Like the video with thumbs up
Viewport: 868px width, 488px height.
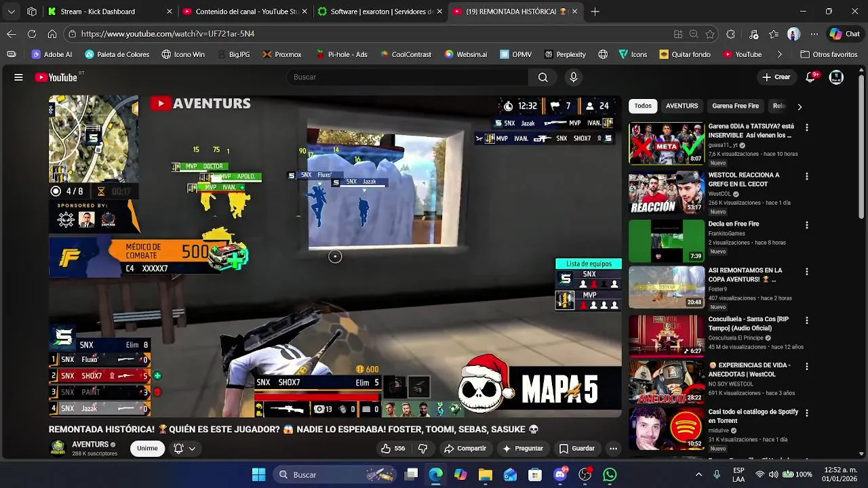coord(393,448)
